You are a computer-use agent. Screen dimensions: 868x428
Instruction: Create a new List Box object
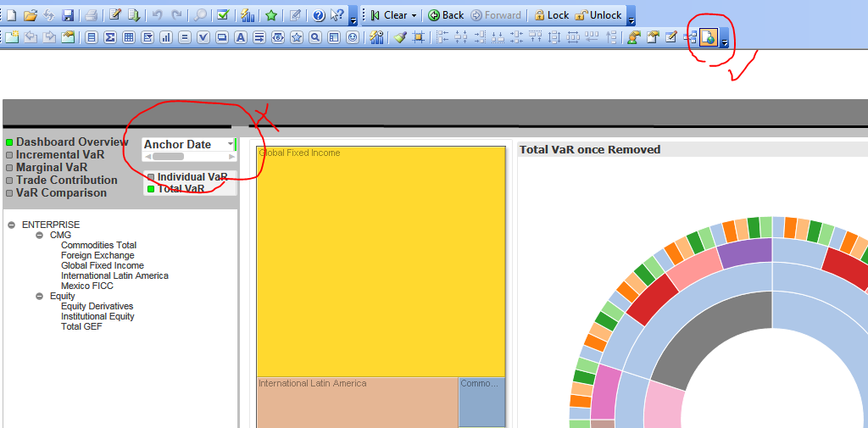click(92, 37)
